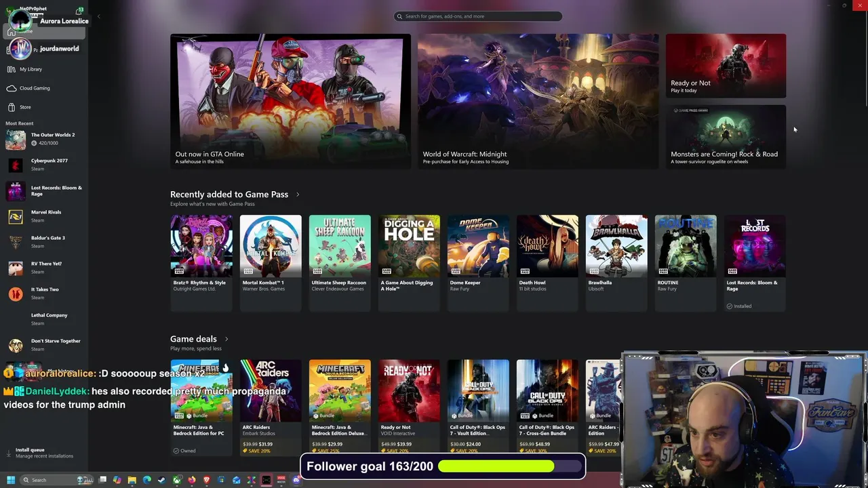Open Lethal Company from Most Recent
868x488 pixels.
(44, 319)
